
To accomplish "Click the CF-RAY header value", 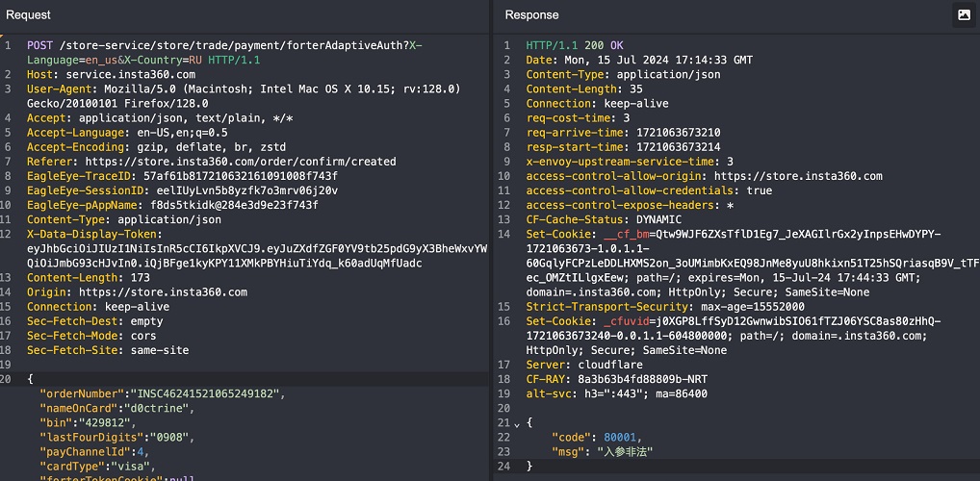I will pyautogui.click(x=642, y=380).
